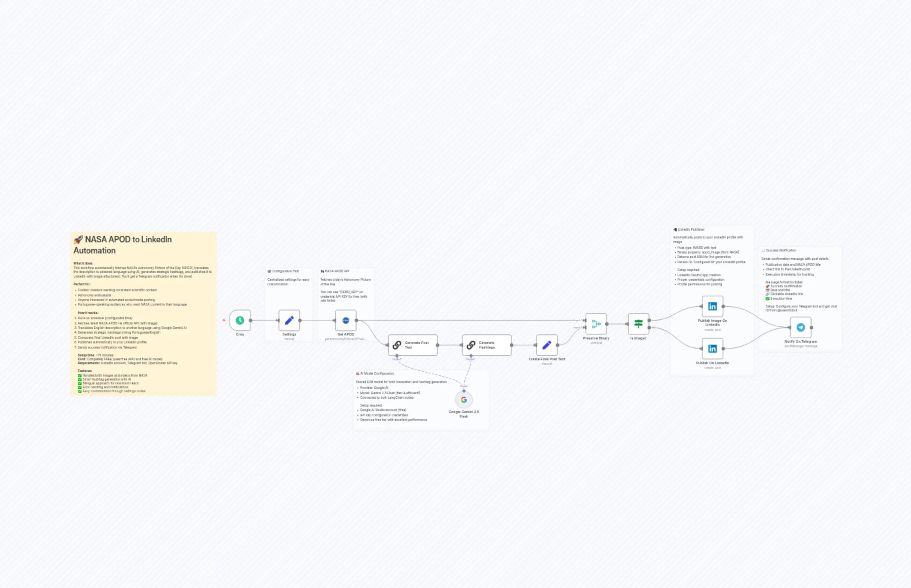Screen dimensions: 911x588
Task: Open the Generate Post Text node
Action: 412,345
